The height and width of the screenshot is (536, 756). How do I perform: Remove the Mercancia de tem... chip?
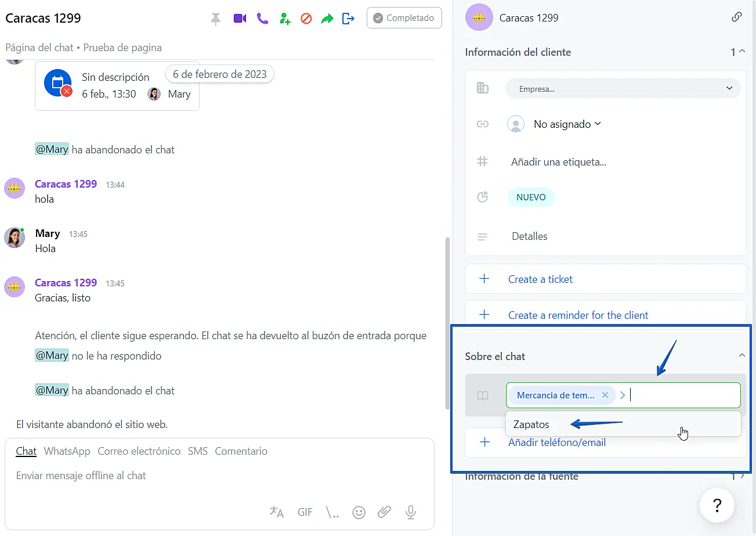(x=605, y=395)
